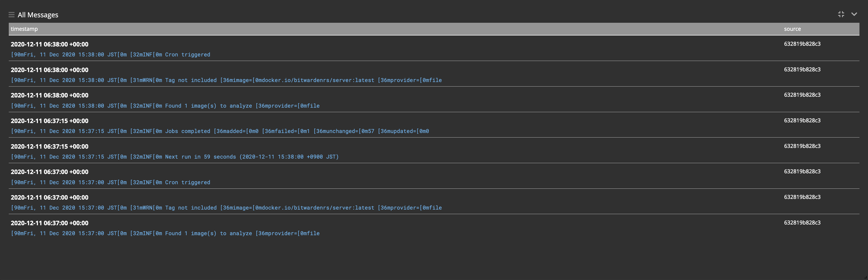Expand the Tag not included warning message
This screenshot has height=280, width=868.
(226, 80)
